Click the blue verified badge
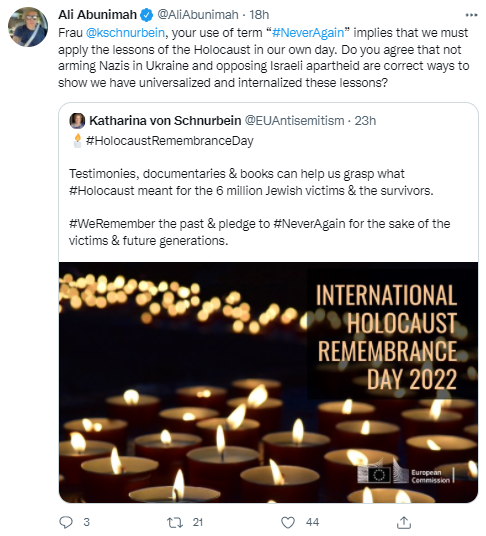486x536 pixels. coord(147,15)
